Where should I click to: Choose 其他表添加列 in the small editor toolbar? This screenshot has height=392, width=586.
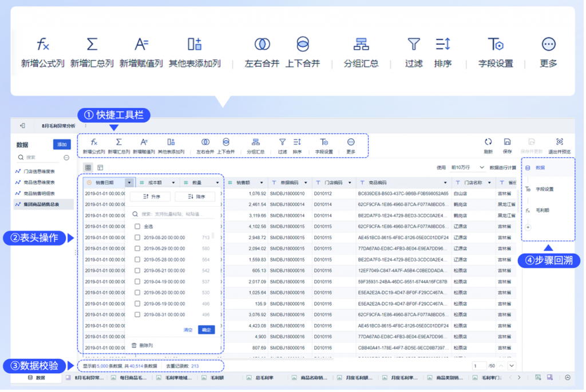pyautogui.click(x=171, y=146)
